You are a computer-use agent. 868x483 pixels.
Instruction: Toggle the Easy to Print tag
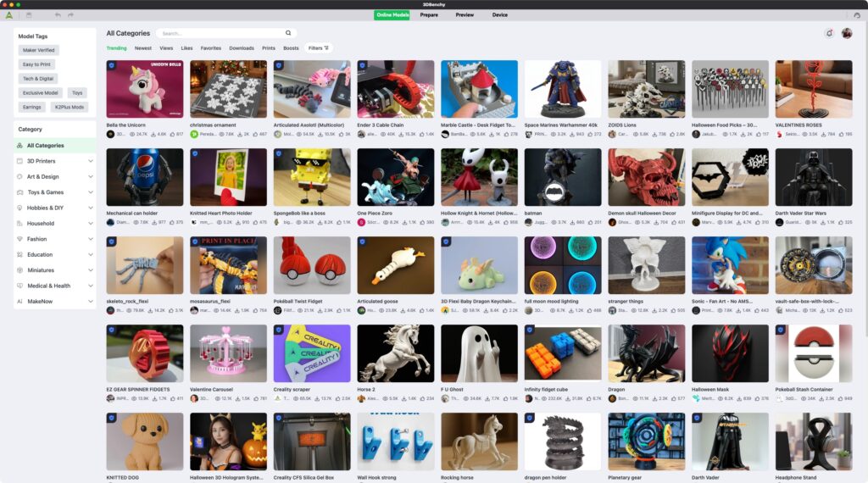pyautogui.click(x=36, y=64)
